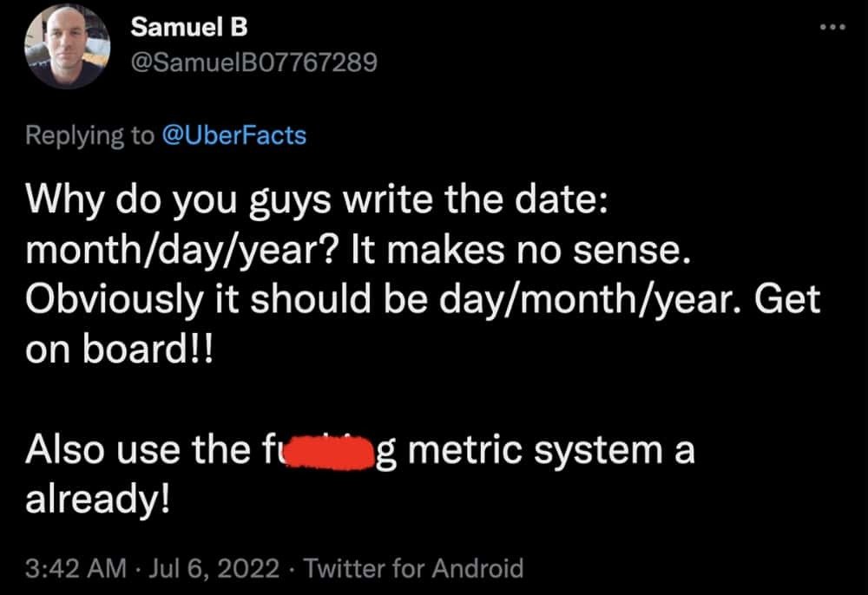The width and height of the screenshot is (868, 595).
Task: Click the @SamuelB07767289 handle
Action: tap(254, 62)
